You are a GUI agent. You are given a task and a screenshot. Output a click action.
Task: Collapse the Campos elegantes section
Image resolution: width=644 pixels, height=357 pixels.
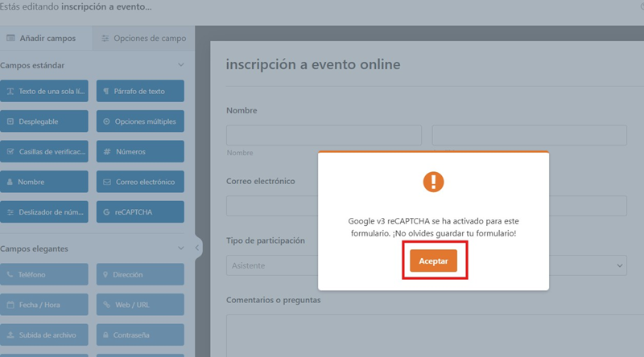[180, 248]
